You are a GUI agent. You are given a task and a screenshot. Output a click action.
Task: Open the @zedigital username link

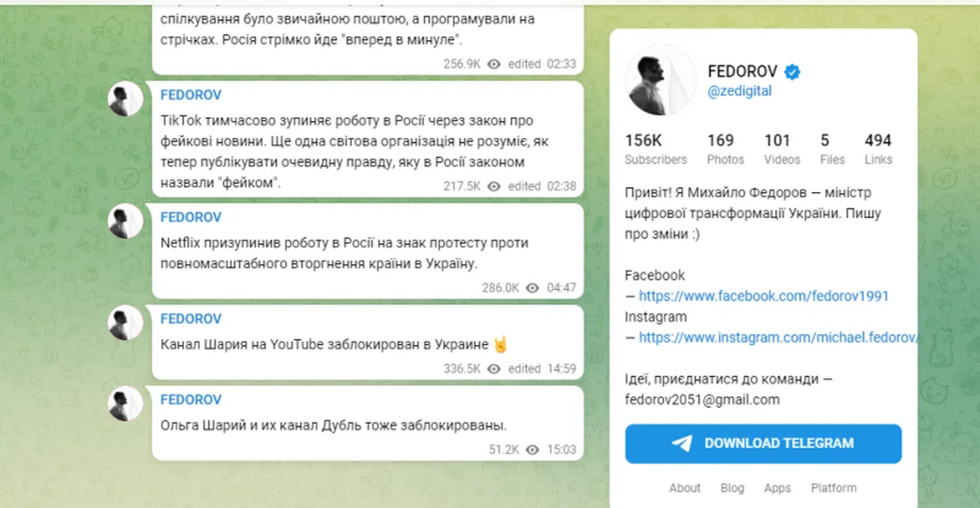[x=739, y=91]
